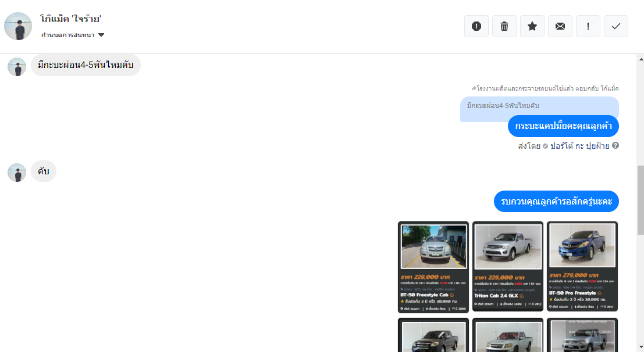Click the header profile picture
Screen dimensions: 644x355
pyautogui.click(x=18, y=26)
